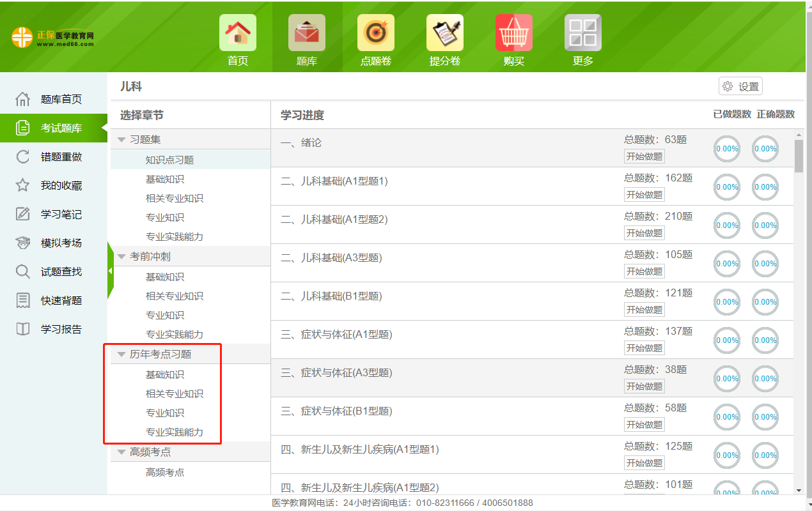Collapse the 历年考点习题 section

(122, 354)
